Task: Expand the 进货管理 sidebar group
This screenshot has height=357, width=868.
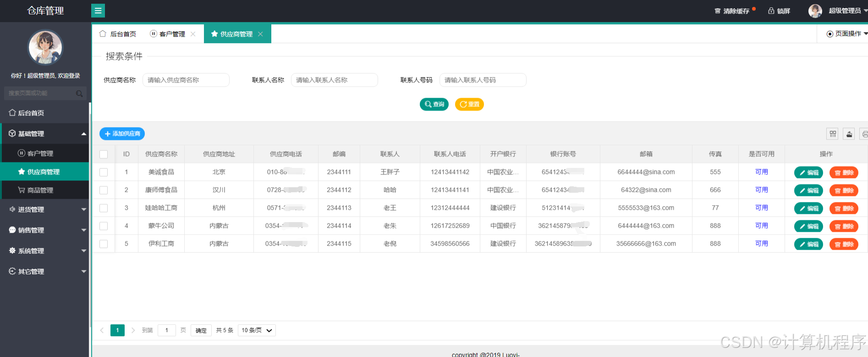Action: (44, 209)
